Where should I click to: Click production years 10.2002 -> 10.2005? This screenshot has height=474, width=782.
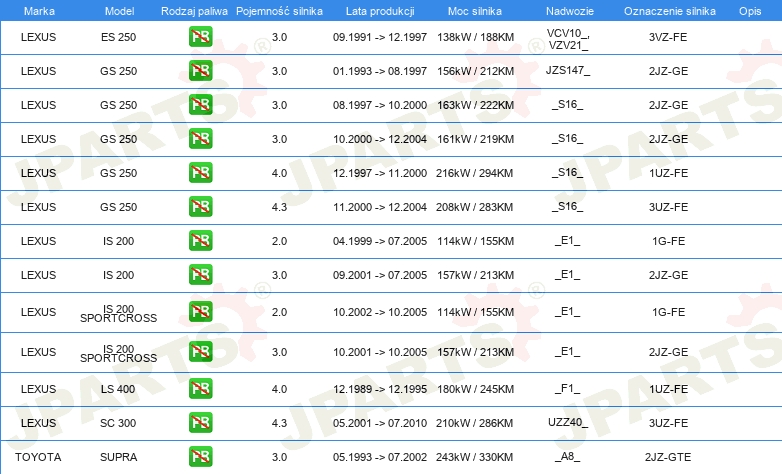click(380, 312)
